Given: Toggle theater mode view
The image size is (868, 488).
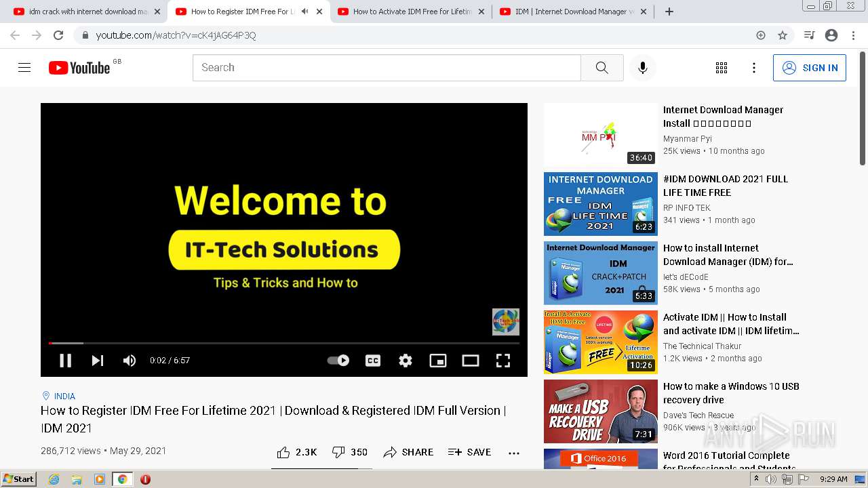Looking at the screenshot, I should [471, 361].
